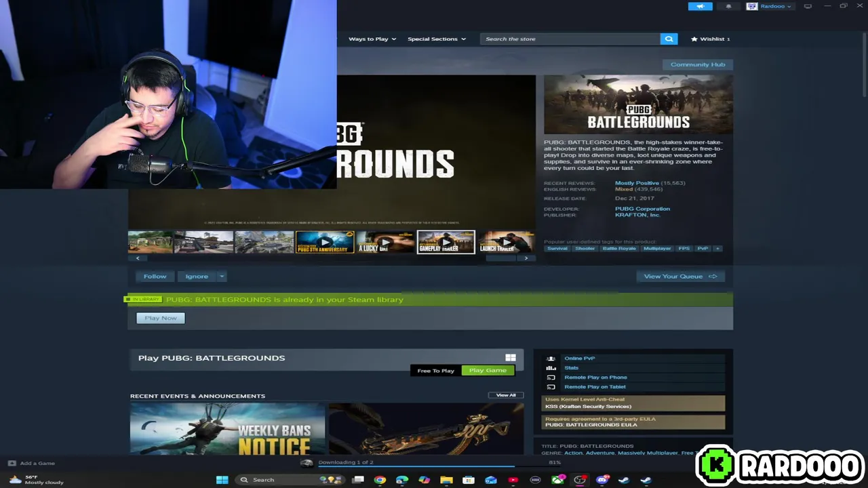Open the Community Hub
This screenshot has height=488, width=868.
tap(698, 64)
